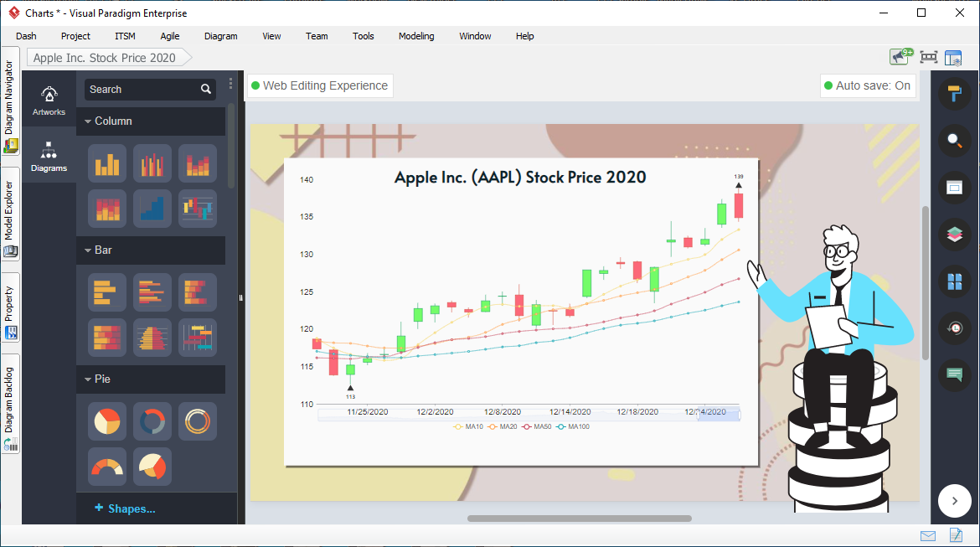Select the pie chart icon
The width and height of the screenshot is (980, 547).
[x=107, y=421]
